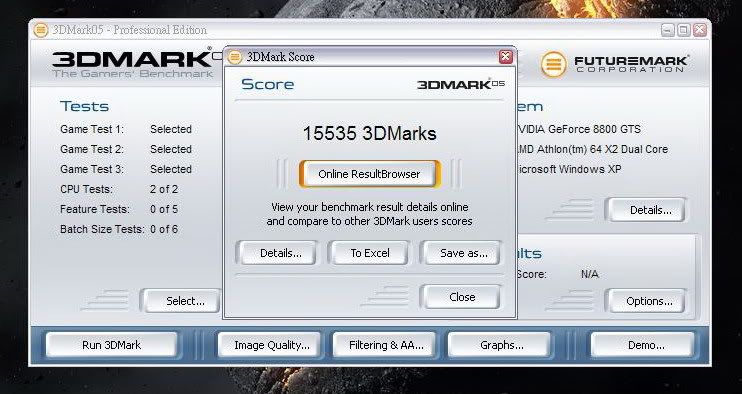Maximize the 3DMark05 main window
Screen dimensions: 742x394
click(x=683, y=30)
